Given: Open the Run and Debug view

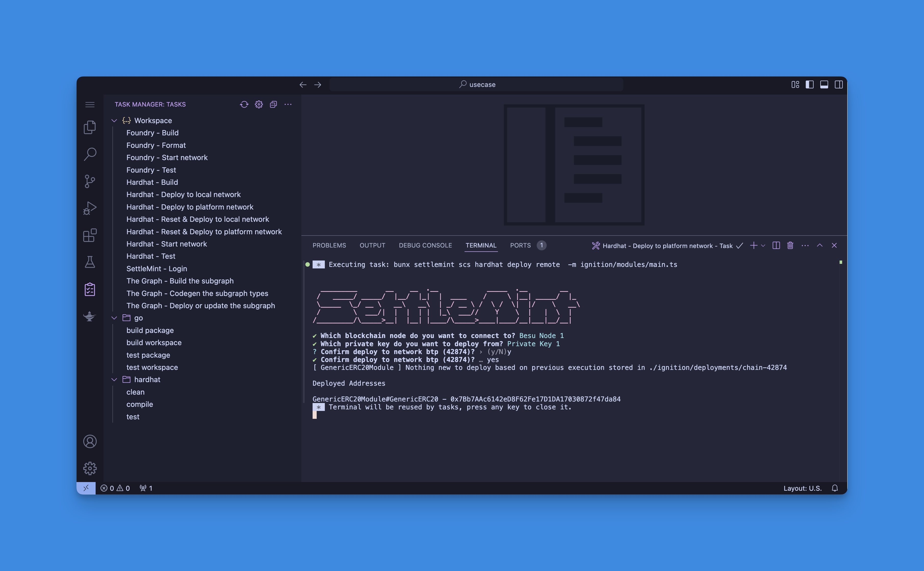Looking at the screenshot, I should coord(90,208).
